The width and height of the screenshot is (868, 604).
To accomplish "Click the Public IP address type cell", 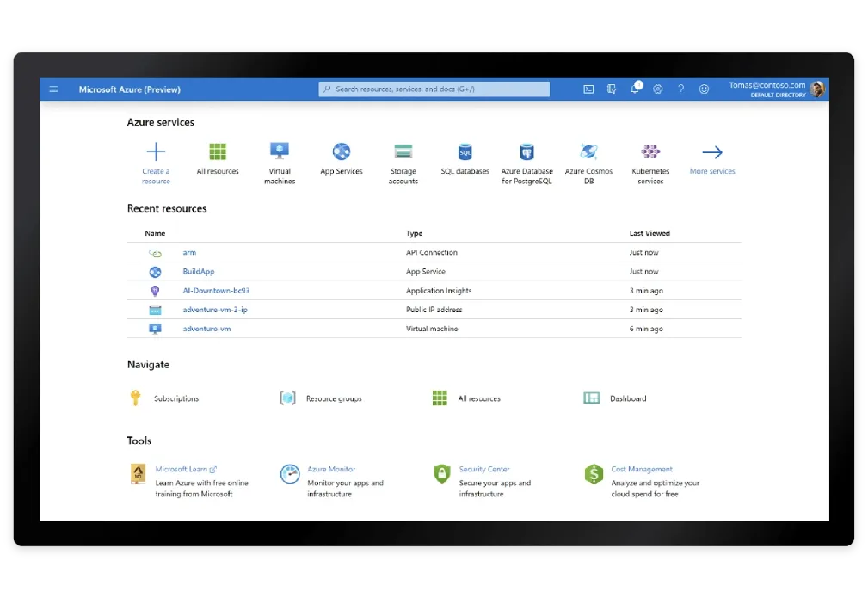I will 434,310.
